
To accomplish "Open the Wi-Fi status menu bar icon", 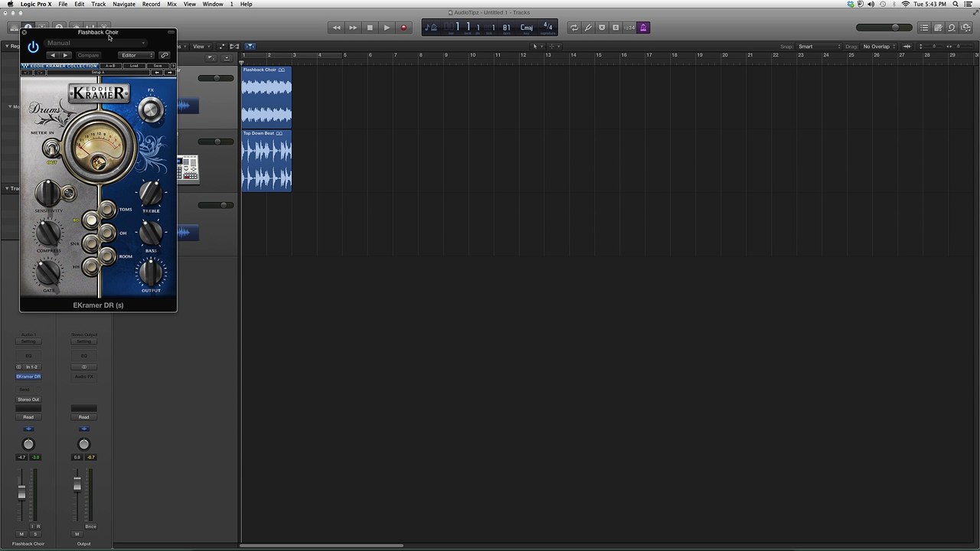I will click(906, 5).
